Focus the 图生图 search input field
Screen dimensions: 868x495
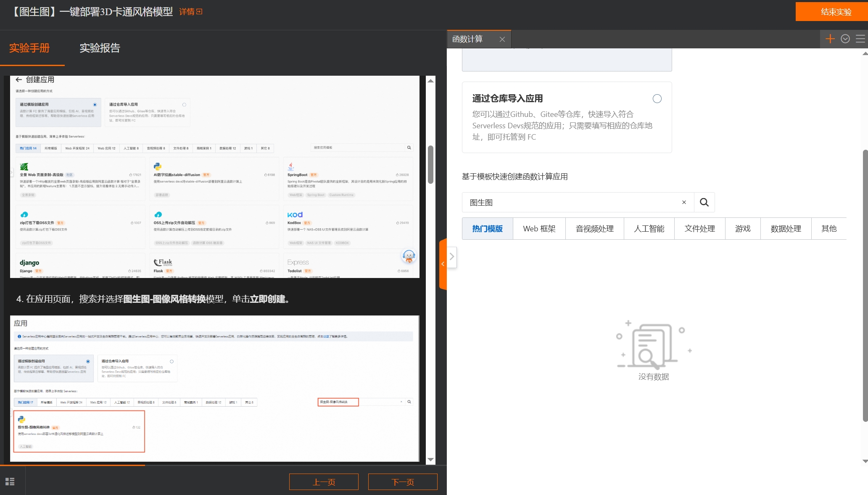(x=572, y=202)
